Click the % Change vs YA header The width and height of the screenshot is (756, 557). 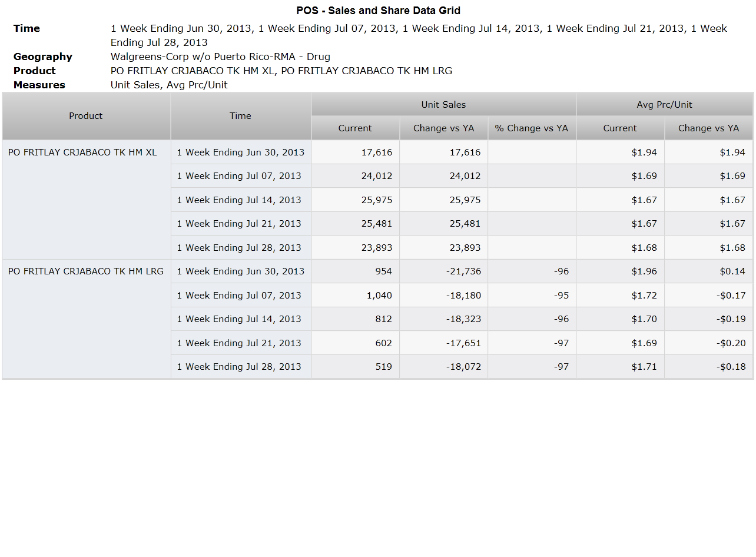532,128
